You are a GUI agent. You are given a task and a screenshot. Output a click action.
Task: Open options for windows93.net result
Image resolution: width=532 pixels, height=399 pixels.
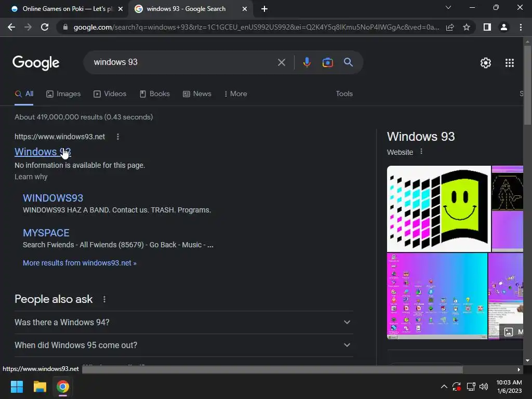(x=118, y=137)
